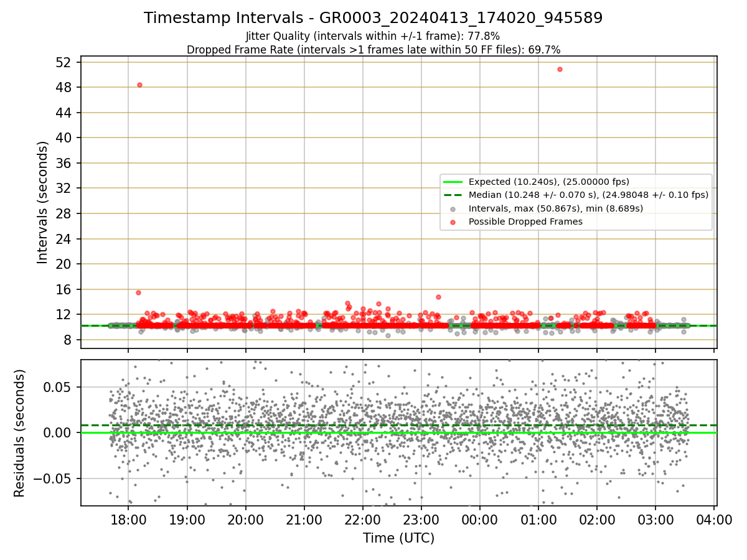Click the red point near 15.5 seconds after 18:00
Image resolution: width=747 pixels, height=560 pixels.
click(138, 292)
